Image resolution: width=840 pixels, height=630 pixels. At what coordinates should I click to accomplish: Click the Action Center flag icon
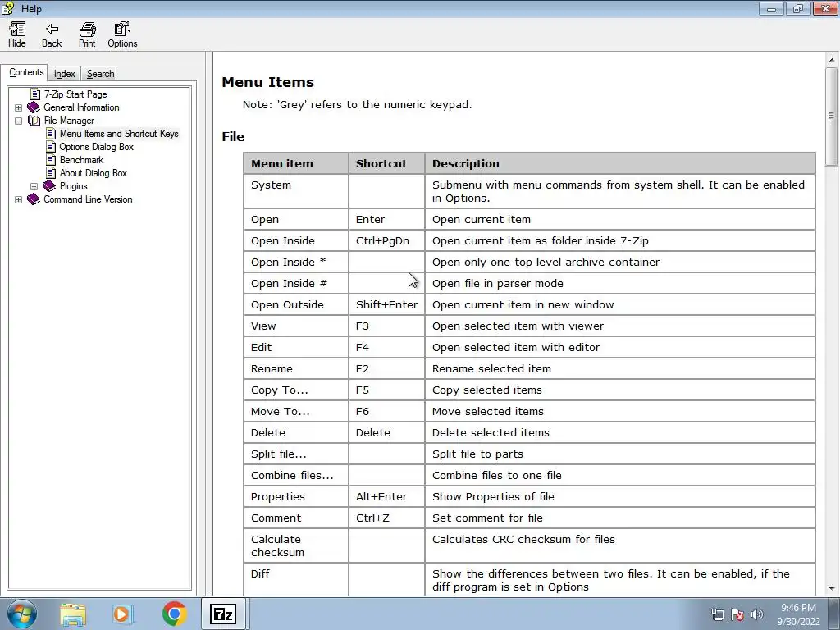pyautogui.click(x=737, y=614)
